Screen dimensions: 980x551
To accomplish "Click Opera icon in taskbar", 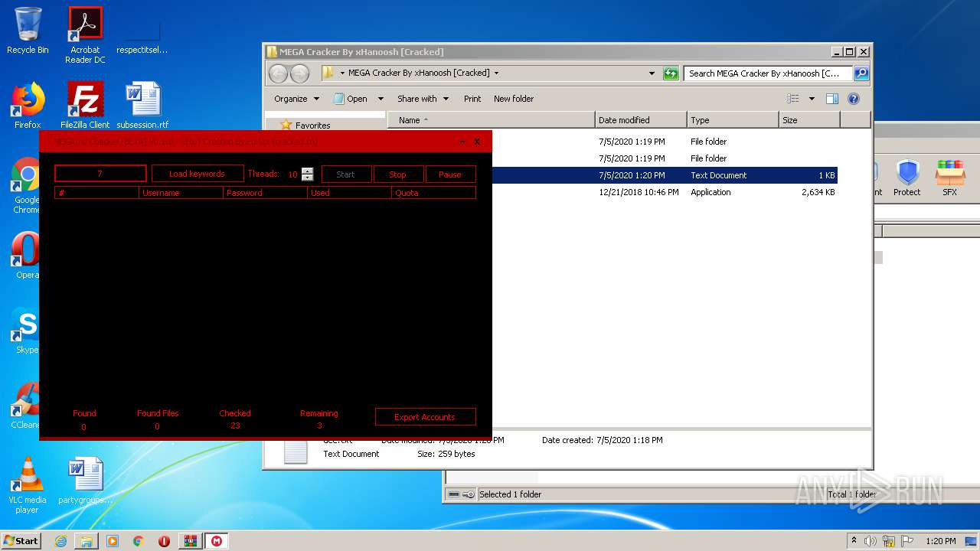I will pyautogui.click(x=165, y=541).
